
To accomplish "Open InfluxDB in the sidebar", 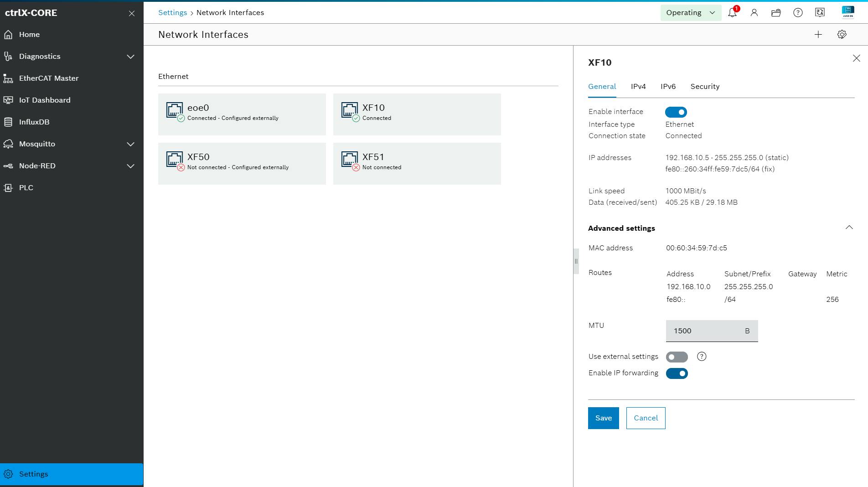I will click(72, 122).
